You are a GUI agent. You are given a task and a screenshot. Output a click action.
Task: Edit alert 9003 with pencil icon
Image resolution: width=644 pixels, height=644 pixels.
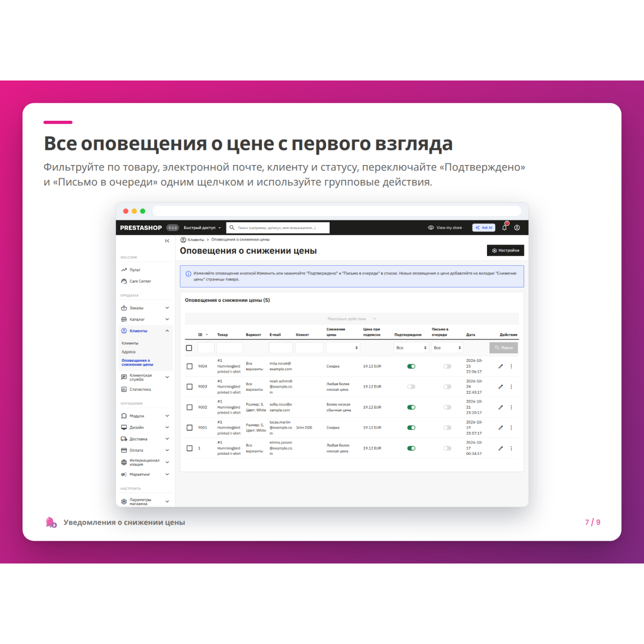(500, 387)
